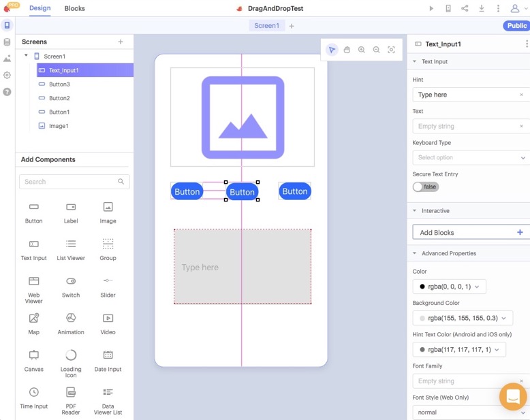Click the zoom out magnifier icon
The width and height of the screenshot is (530, 420).
click(377, 50)
